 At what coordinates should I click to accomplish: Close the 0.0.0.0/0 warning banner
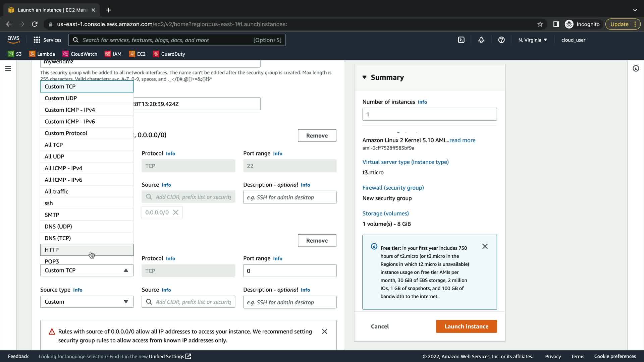tap(324, 331)
